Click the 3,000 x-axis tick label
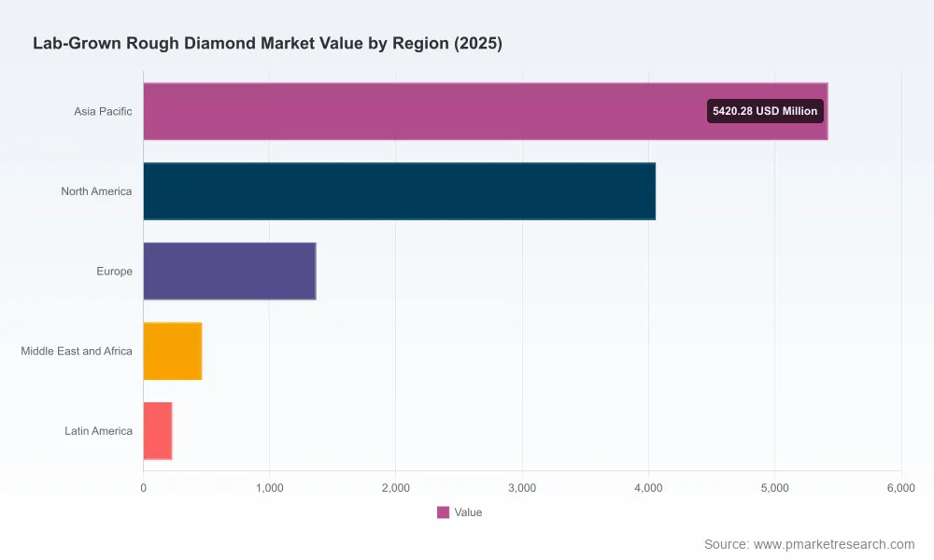Image resolution: width=934 pixels, height=560 pixels. click(522, 488)
